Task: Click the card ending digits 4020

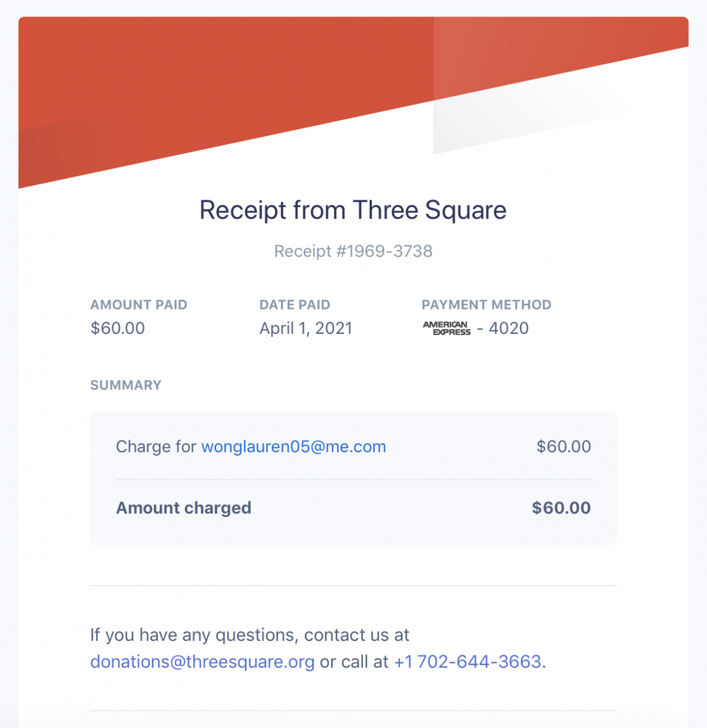Action: [x=508, y=328]
